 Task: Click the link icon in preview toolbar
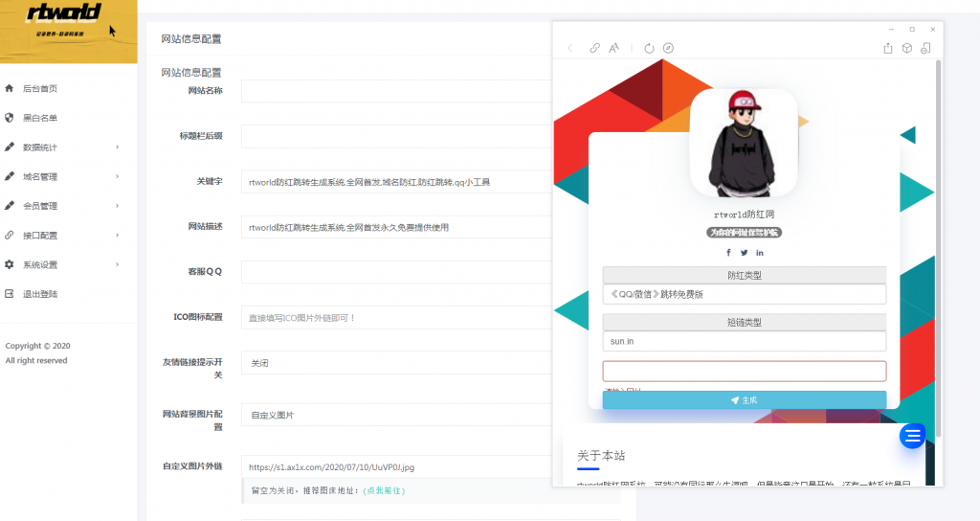point(595,48)
